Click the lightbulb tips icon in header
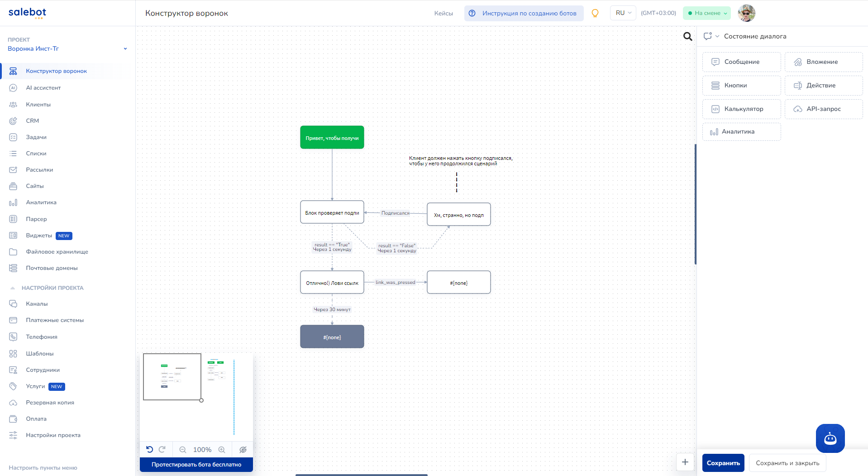Screen dimensions: 868x476 coord(595,13)
